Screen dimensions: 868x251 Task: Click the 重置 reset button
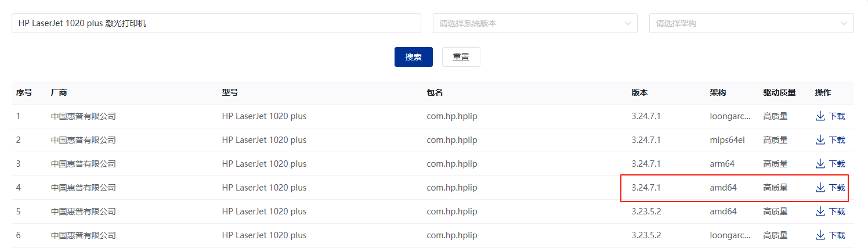click(x=461, y=57)
